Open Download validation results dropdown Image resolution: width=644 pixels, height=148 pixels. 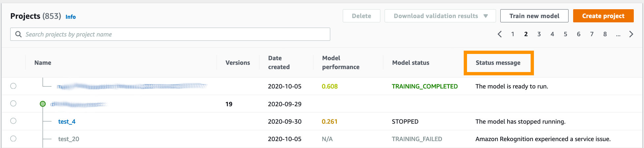click(x=436, y=16)
